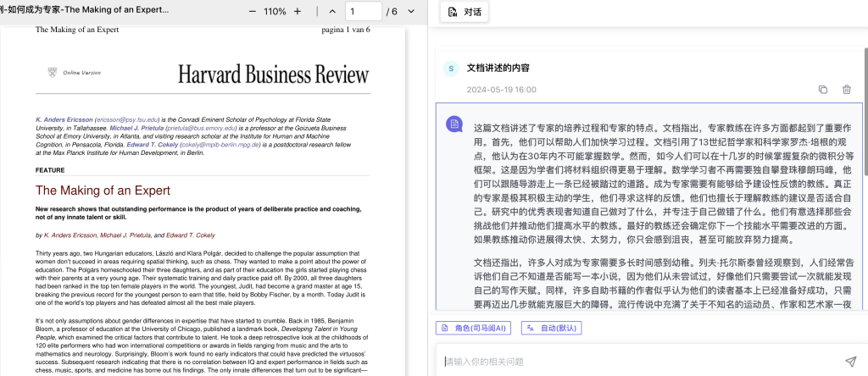Open the 自动(默认) language selector
The width and height of the screenshot is (868, 376).
coord(551,328)
